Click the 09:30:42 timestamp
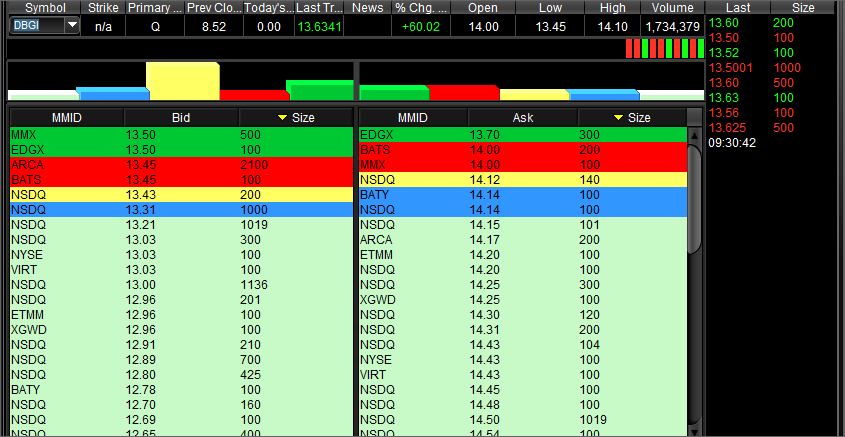Screen dimensions: 845x437 732,143
